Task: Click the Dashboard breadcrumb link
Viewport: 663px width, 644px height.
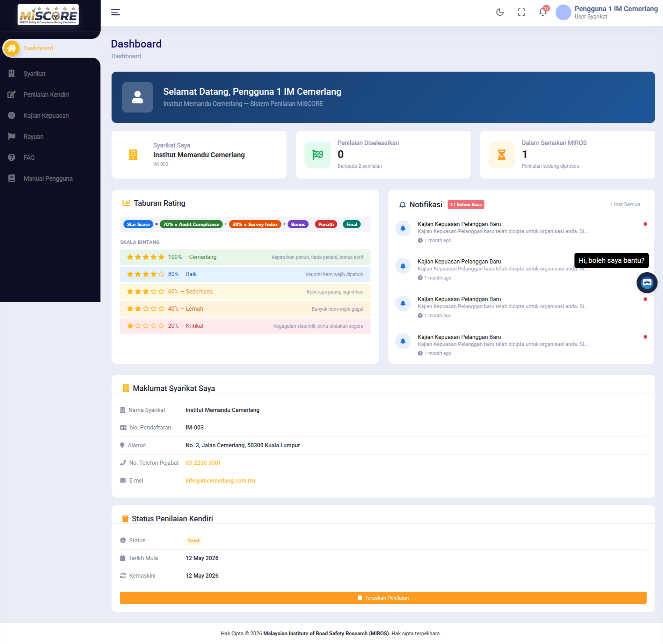Action: 126,56
